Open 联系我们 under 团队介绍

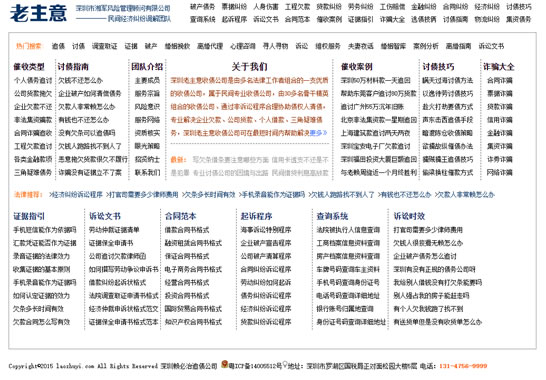(x=147, y=172)
